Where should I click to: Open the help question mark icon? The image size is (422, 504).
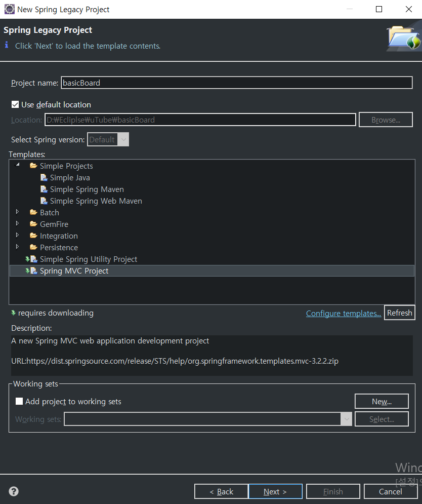point(14,491)
